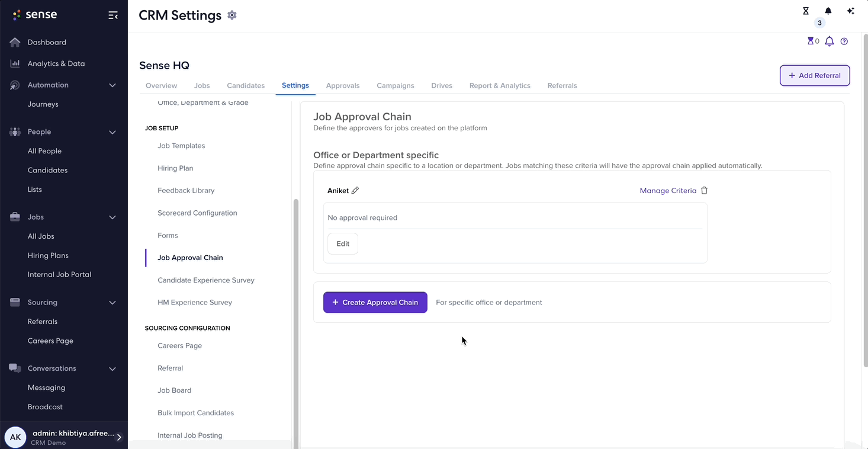Open the Campaigns tab
The image size is (868, 449).
point(396,85)
